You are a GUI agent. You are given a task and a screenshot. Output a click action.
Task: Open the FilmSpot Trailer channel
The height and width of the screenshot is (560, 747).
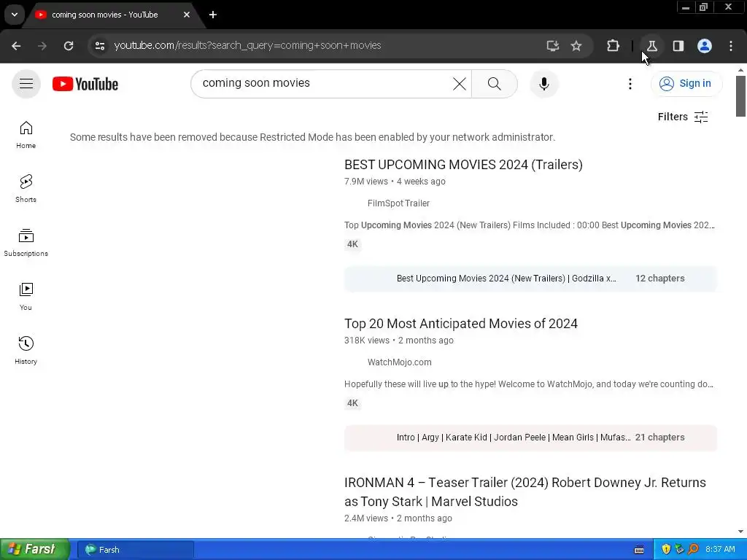[x=398, y=203]
